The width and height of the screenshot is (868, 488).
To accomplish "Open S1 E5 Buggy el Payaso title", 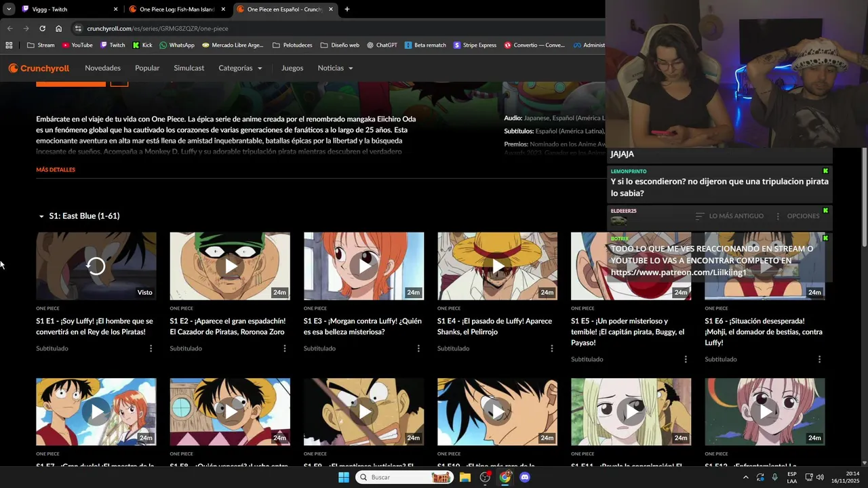I will coord(627,332).
